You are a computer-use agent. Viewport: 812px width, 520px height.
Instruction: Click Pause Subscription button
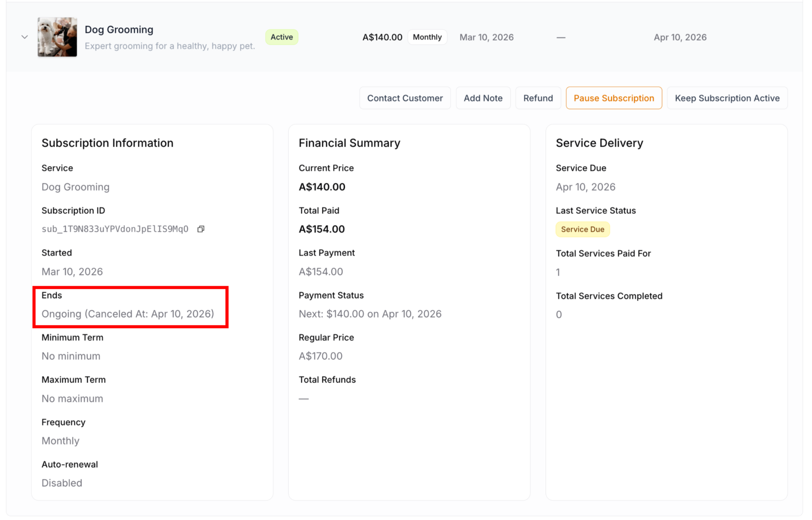(x=613, y=98)
